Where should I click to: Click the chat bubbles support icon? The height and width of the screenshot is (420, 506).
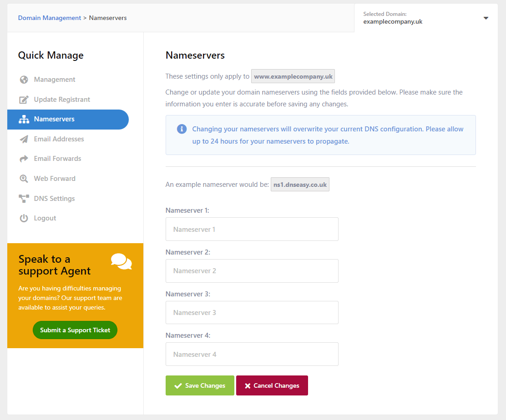tap(121, 261)
